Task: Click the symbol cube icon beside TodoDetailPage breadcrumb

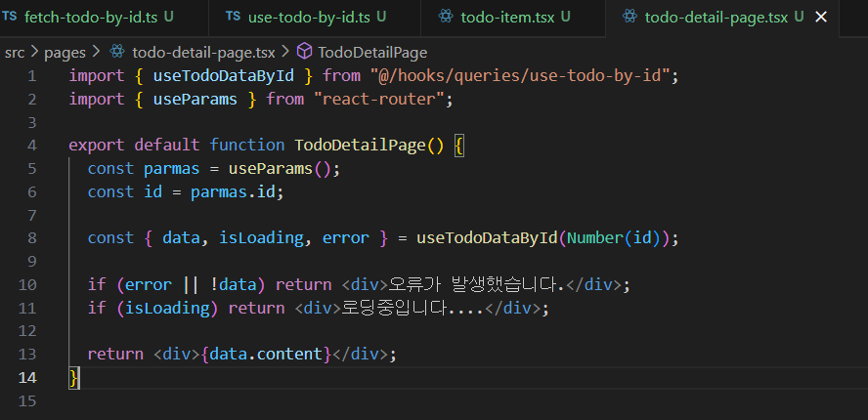Action: click(304, 52)
